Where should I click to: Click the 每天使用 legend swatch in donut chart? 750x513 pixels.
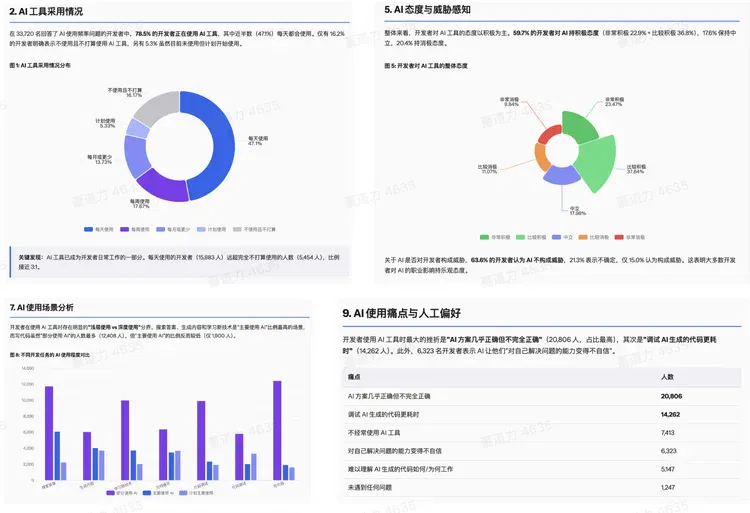pyautogui.click(x=88, y=229)
